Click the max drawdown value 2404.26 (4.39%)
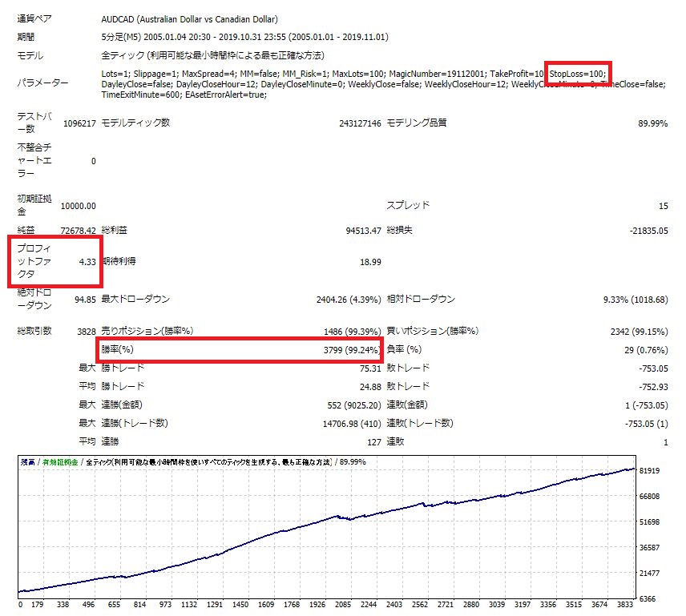The height and width of the screenshot is (616, 686). [x=349, y=300]
